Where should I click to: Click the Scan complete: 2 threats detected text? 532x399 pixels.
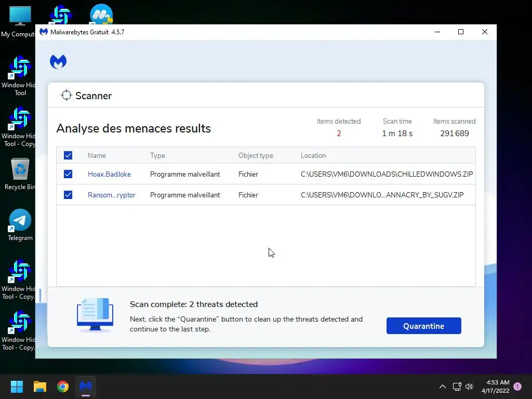tap(194, 304)
